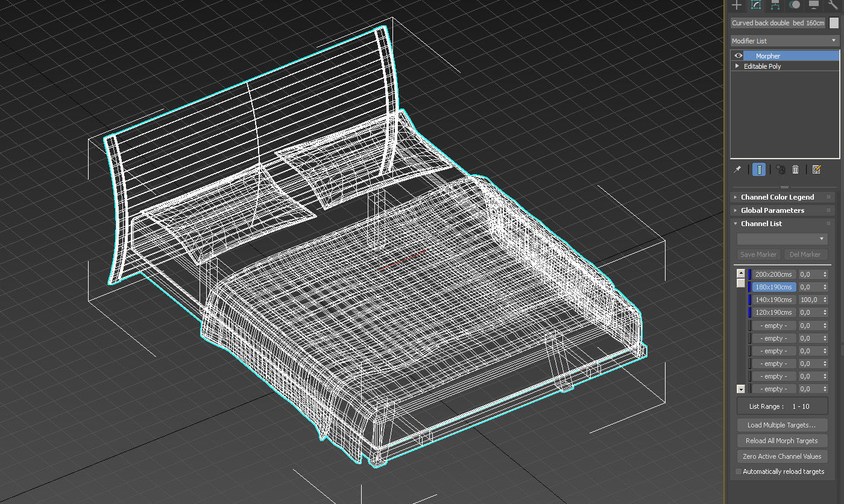Image resolution: width=844 pixels, height=504 pixels.
Task: Remove modifier with the trash icon
Action: coord(795,170)
